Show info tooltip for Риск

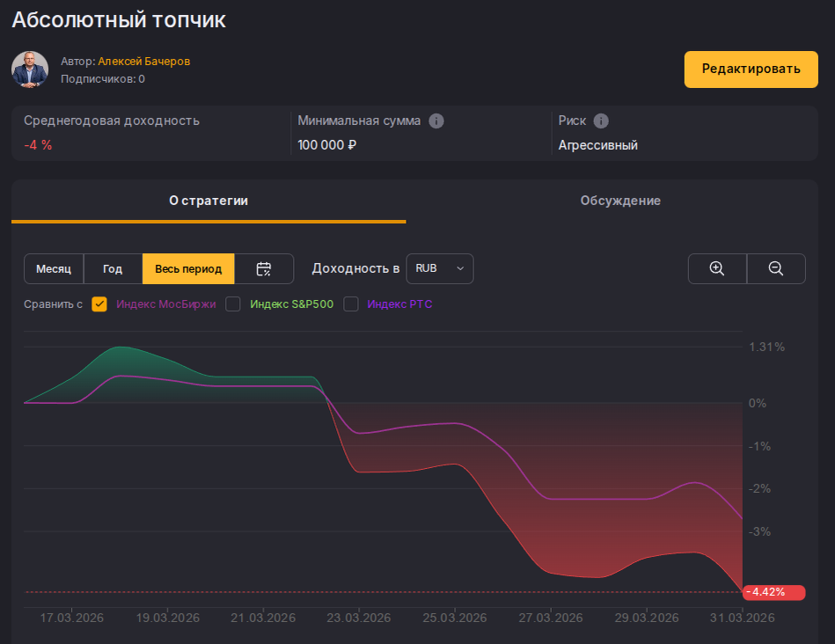pyautogui.click(x=601, y=121)
